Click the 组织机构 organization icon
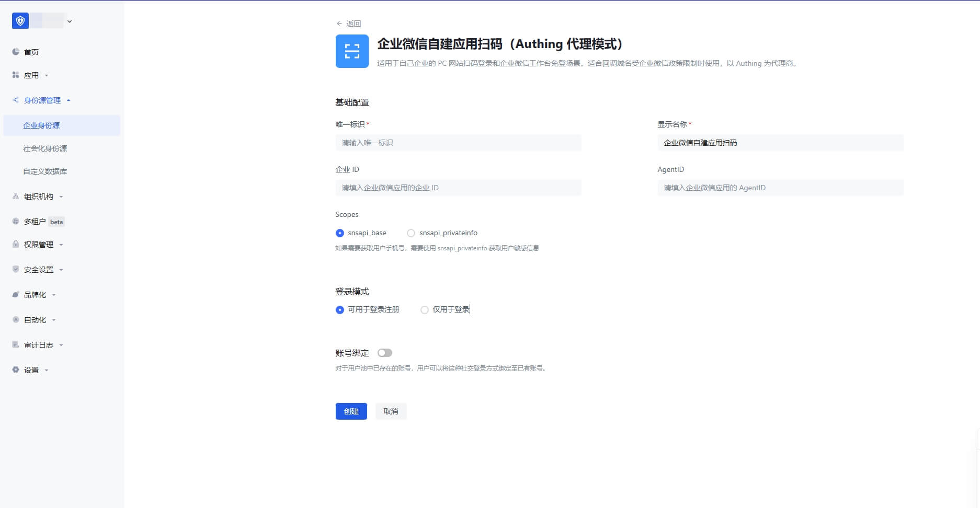980x508 pixels. click(16, 197)
